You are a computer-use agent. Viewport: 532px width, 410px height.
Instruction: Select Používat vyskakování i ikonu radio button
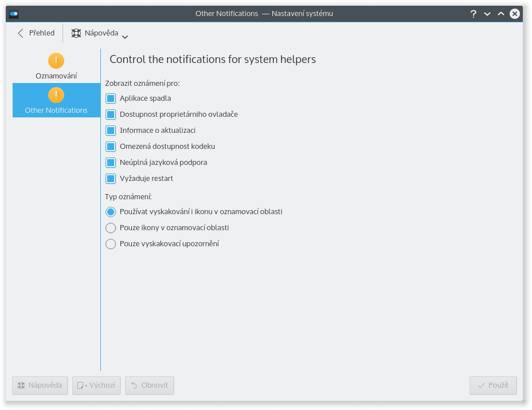(x=111, y=212)
